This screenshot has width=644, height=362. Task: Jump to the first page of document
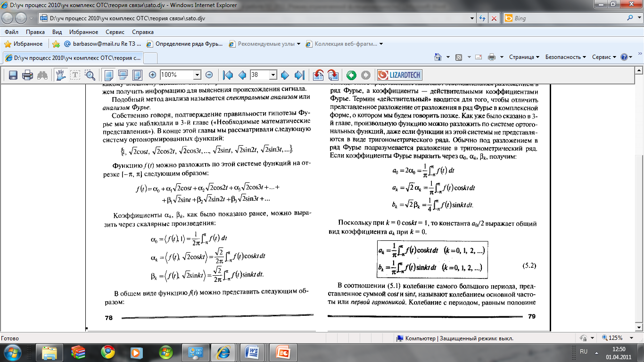point(228,75)
